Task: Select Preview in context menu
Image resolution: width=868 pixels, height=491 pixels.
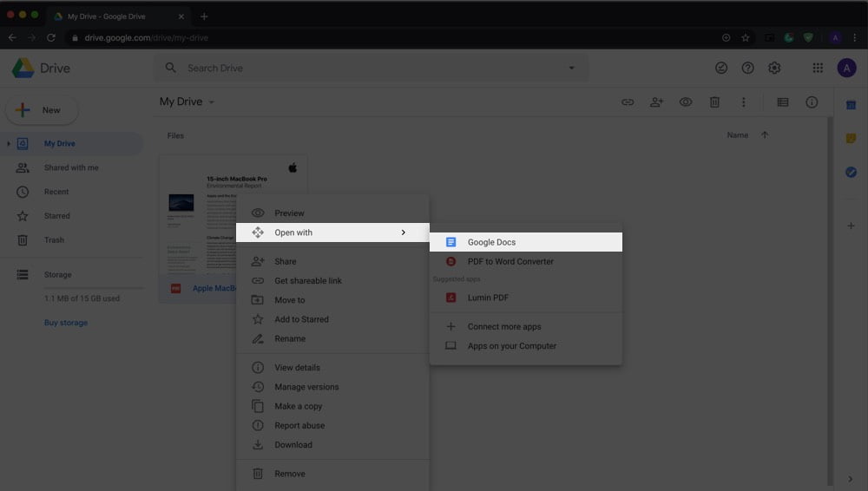Action: (x=332, y=213)
